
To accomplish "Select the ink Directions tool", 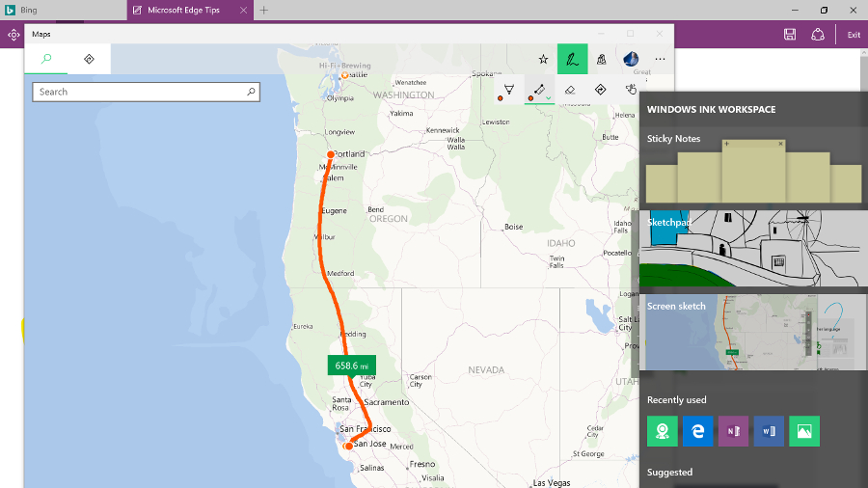I will click(x=600, y=90).
